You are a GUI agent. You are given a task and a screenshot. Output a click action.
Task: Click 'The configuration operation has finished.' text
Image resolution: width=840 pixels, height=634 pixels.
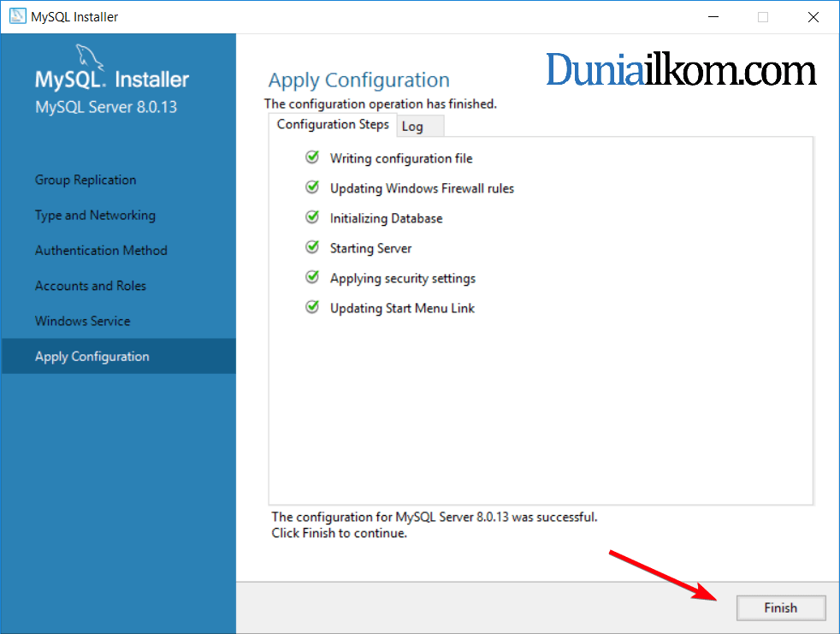coord(381,104)
